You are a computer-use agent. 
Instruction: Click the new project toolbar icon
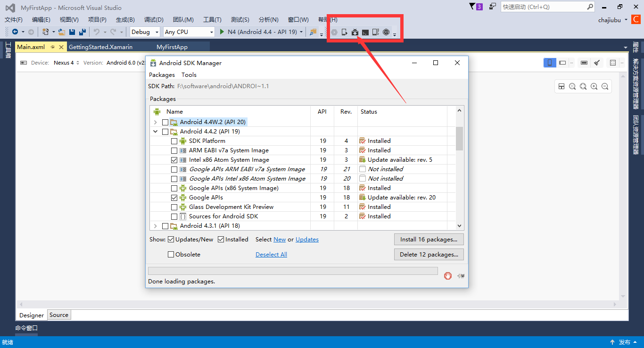click(x=45, y=32)
